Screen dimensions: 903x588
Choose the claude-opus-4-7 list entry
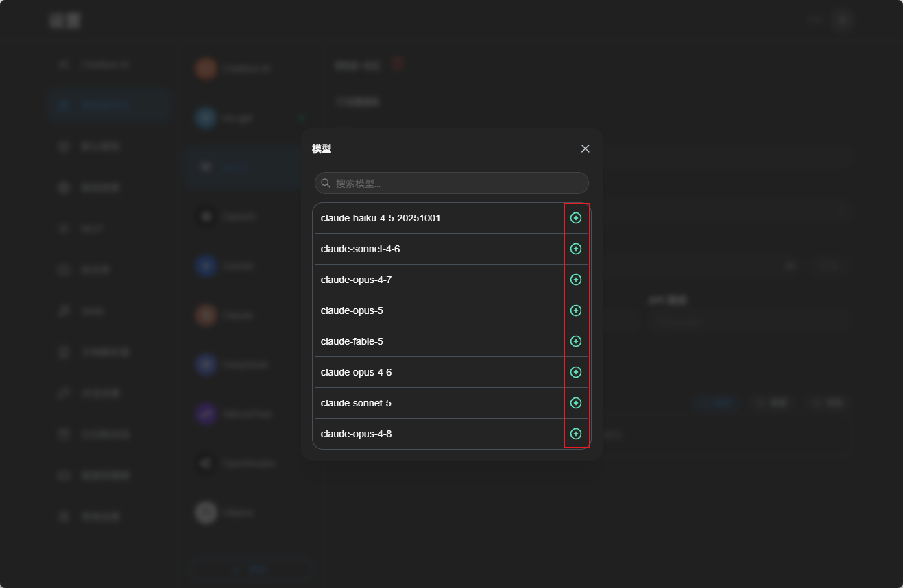coord(356,280)
